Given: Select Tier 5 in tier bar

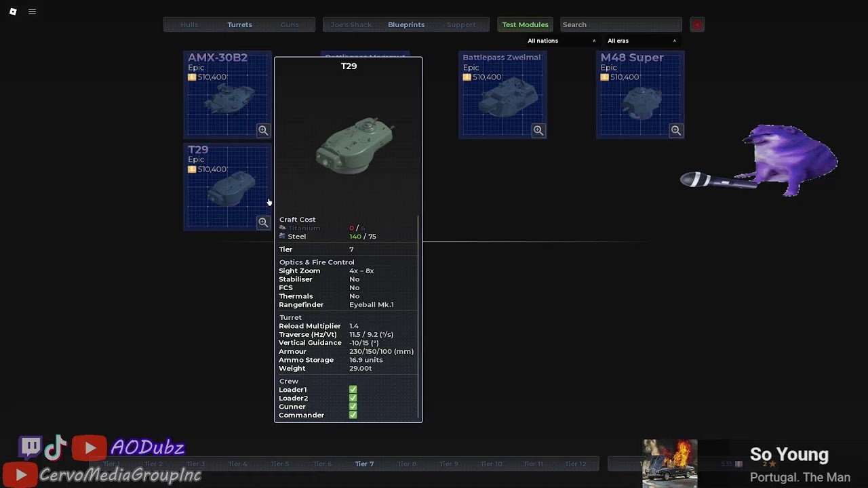Looking at the screenshot, I should click(279, 464).
